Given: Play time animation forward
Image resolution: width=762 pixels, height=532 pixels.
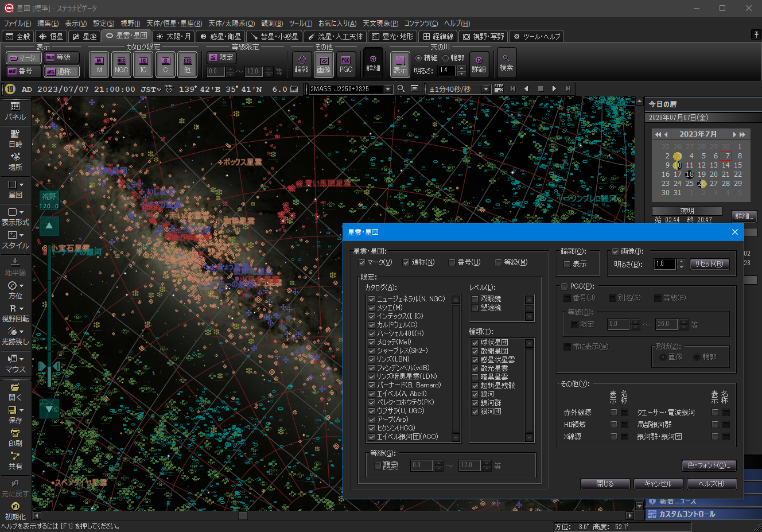Looking at the screenshot, I should pyautogui.click(x=554, y=89).
